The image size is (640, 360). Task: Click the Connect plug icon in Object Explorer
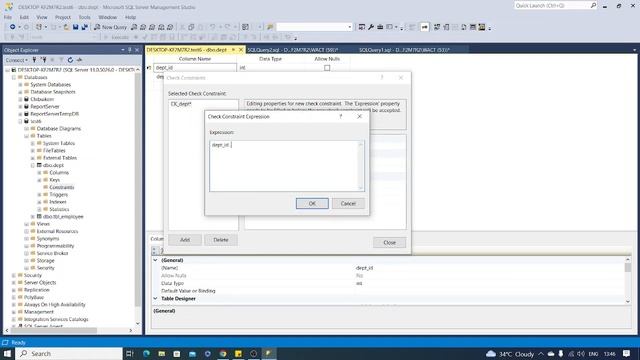(34, 60)
